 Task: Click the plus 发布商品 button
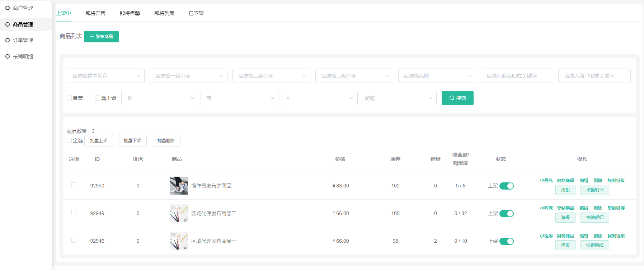101,37
